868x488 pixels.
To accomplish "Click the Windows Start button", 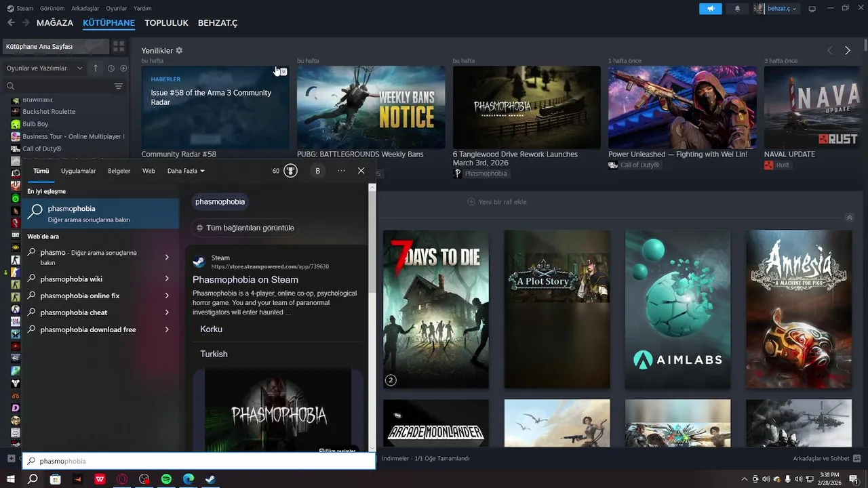I will coord(10,479).
